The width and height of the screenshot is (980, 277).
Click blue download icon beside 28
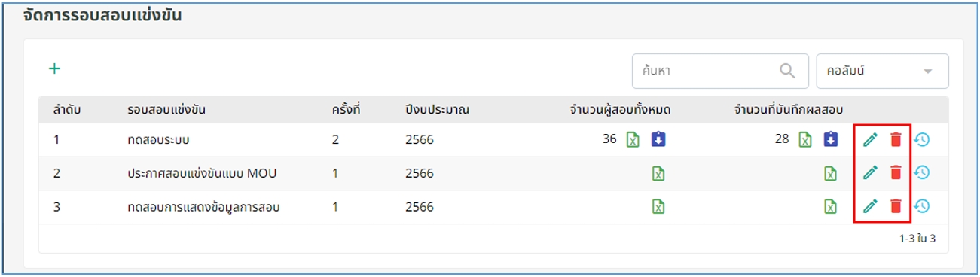click(830, 139)
